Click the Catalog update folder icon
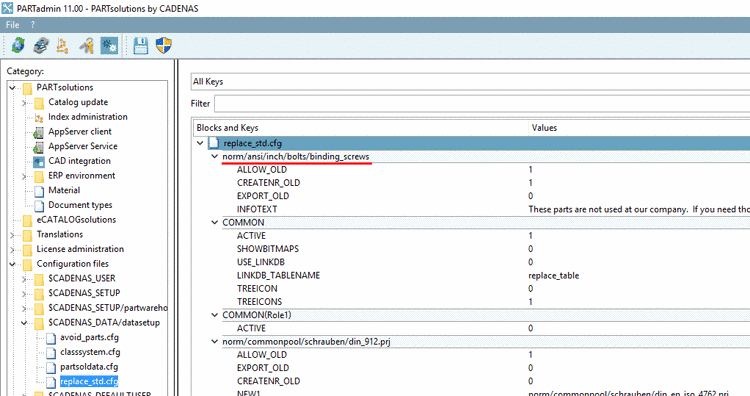 (39, 103)
